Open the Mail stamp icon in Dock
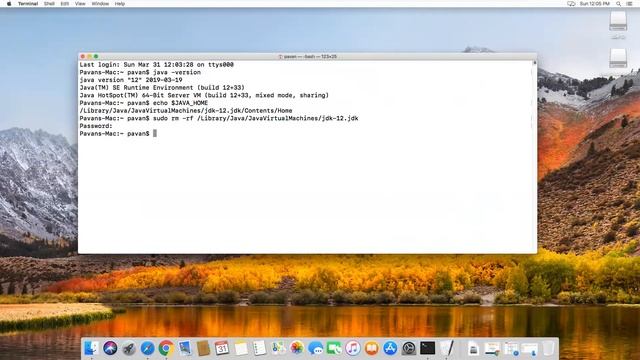This screenshot has height=360, width=640. point(184,348)
